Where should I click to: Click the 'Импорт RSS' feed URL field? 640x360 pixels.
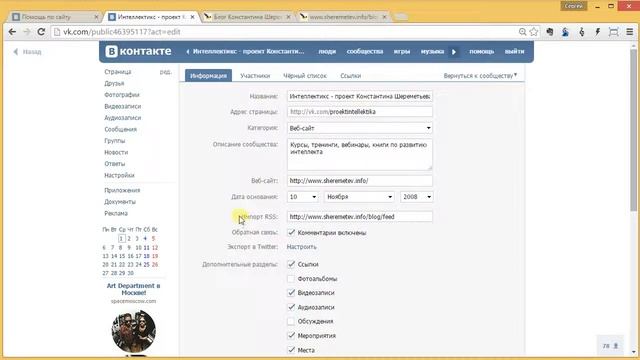click(360, 217)
